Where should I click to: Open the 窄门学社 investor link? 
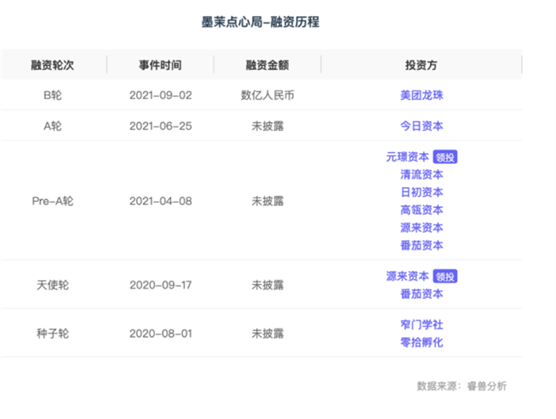coord(422,325)
